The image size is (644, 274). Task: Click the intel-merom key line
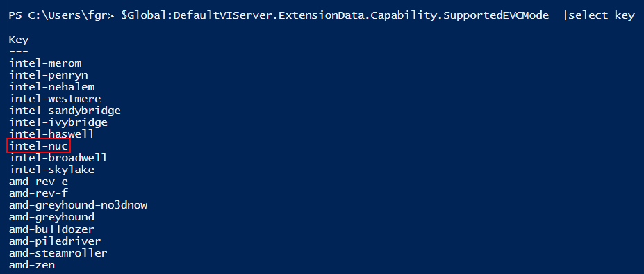(45, 63)
